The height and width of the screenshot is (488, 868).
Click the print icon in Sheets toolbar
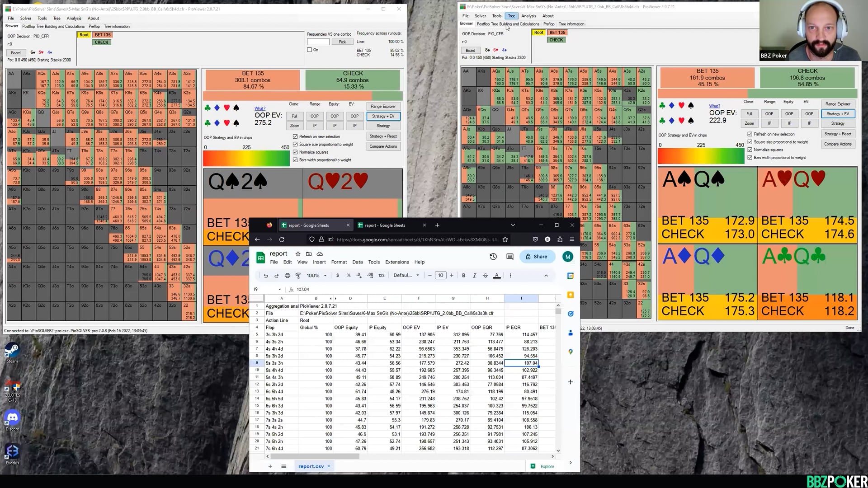tap(287, 276)
